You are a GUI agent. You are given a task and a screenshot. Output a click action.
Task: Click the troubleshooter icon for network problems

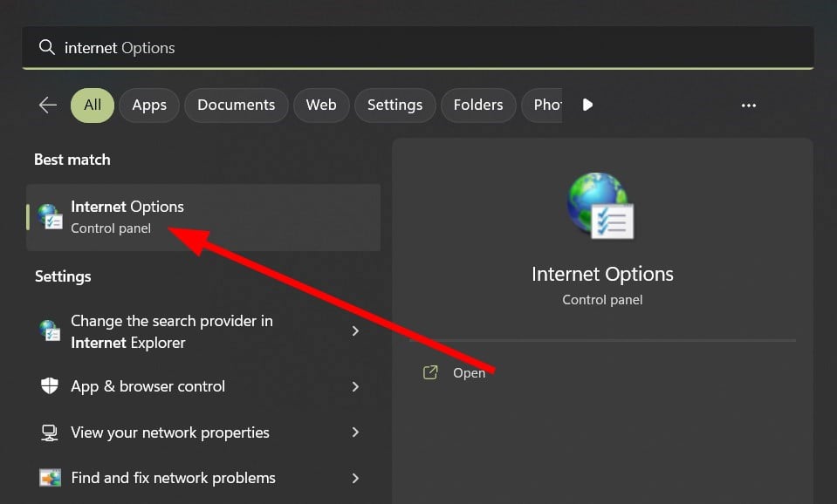(50, 478)
